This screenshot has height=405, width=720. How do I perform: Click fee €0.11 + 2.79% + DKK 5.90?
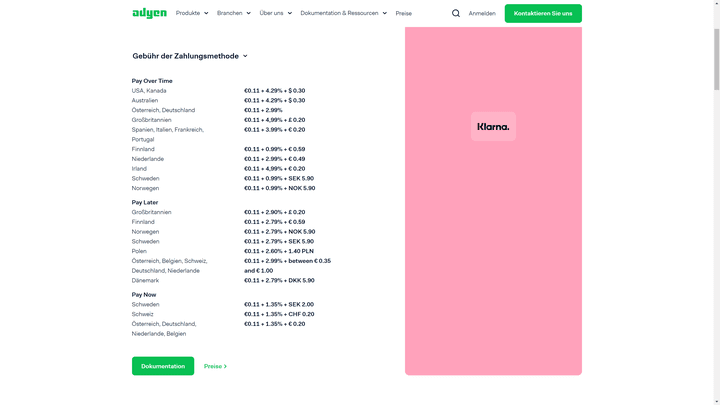pos(279,280)
